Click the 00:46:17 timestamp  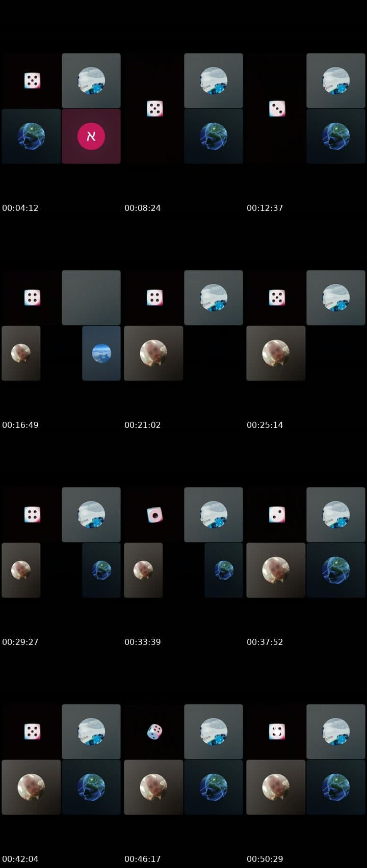coord(143,859)
